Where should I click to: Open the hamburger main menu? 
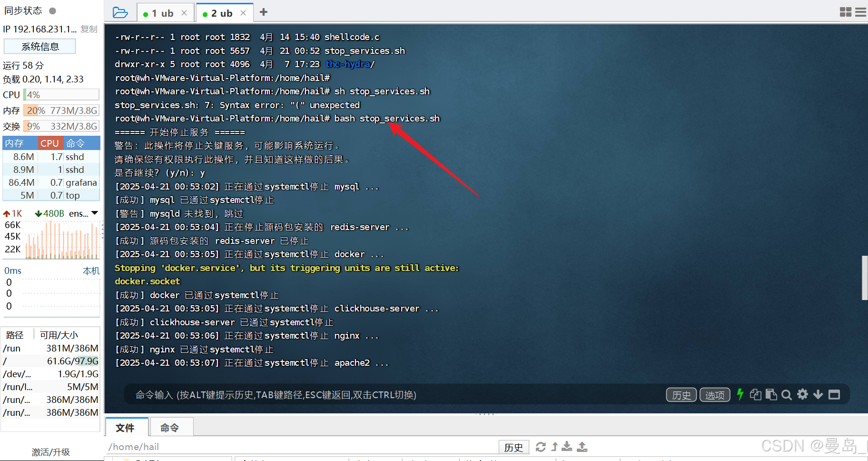coord(861,12)
